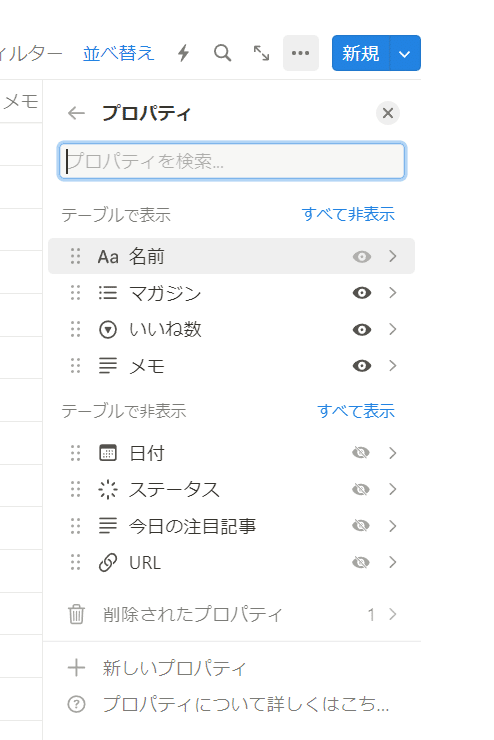Show the URL property via its eye icon
Screen dimensions: 494x740
click(361, 562)
